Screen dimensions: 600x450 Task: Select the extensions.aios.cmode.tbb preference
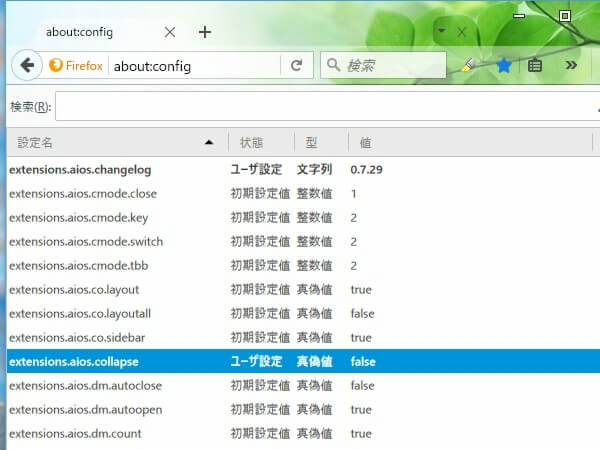point(303,266)
